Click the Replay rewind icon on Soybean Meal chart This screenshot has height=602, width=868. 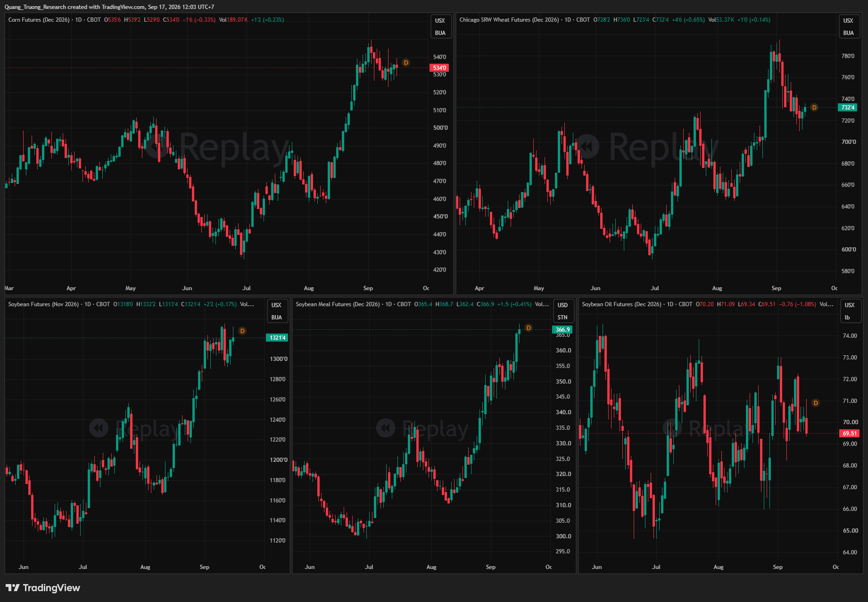[386, 428]
